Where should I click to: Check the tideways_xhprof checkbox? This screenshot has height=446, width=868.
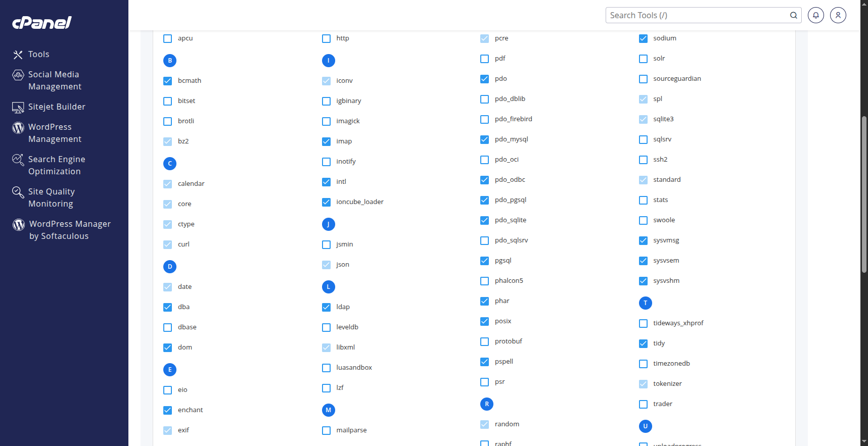point(644,323)
